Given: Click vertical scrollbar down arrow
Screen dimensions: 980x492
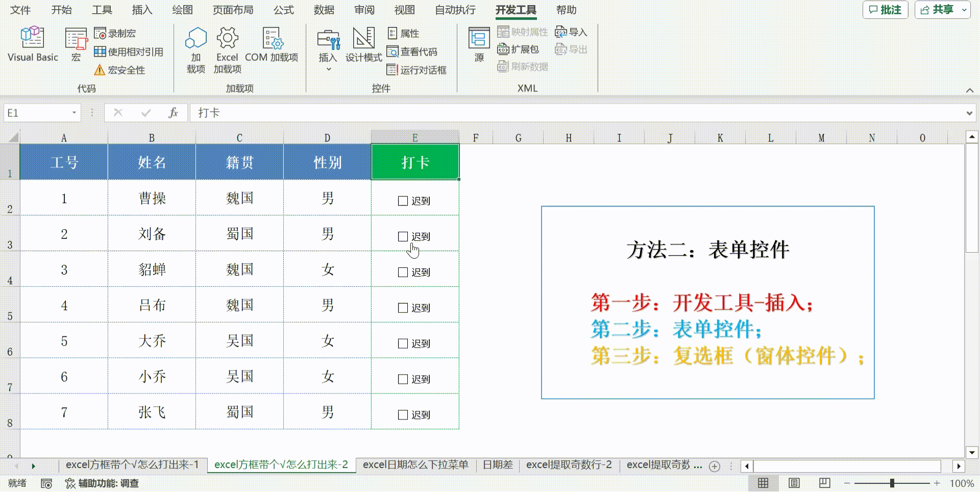Looking at the screenshot, I should coord(972,452).
